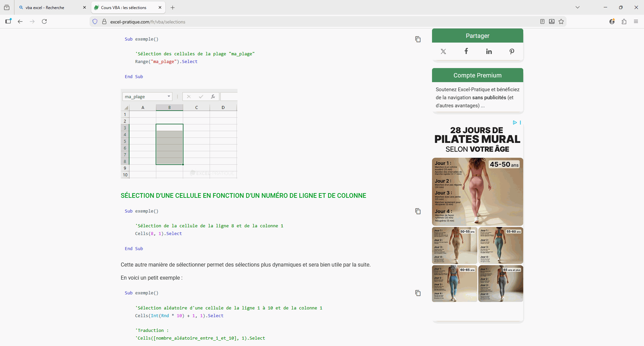Click the Compte Premium header
Image resolution: width=644 pixels, height=346 pixels.
click(x=477, y=75)
